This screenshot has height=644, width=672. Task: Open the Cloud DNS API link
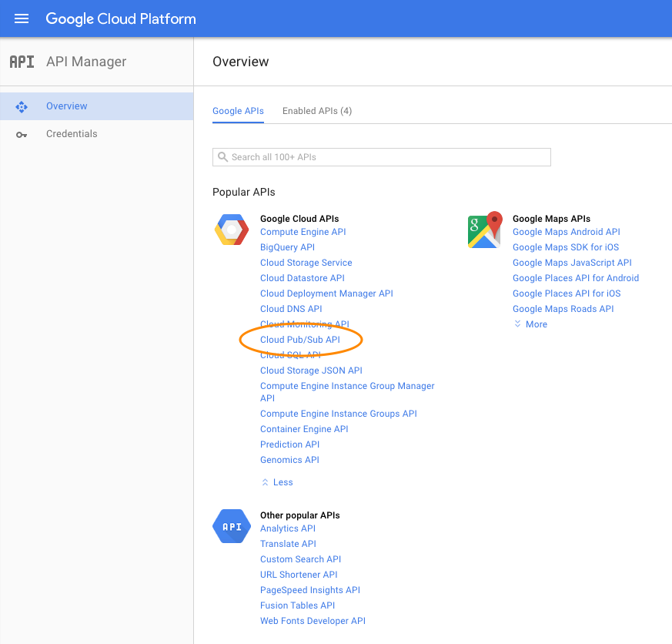[x=291, y=309]
